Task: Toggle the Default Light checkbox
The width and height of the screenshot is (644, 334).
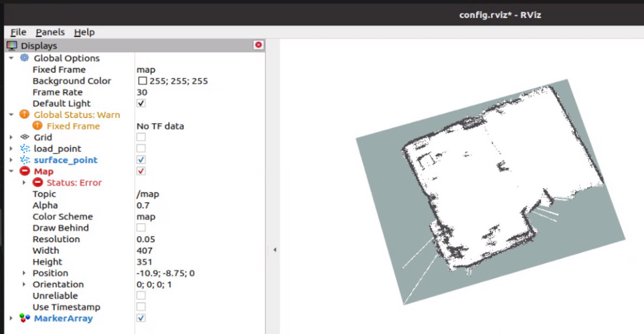Action: tap(141, 103)
